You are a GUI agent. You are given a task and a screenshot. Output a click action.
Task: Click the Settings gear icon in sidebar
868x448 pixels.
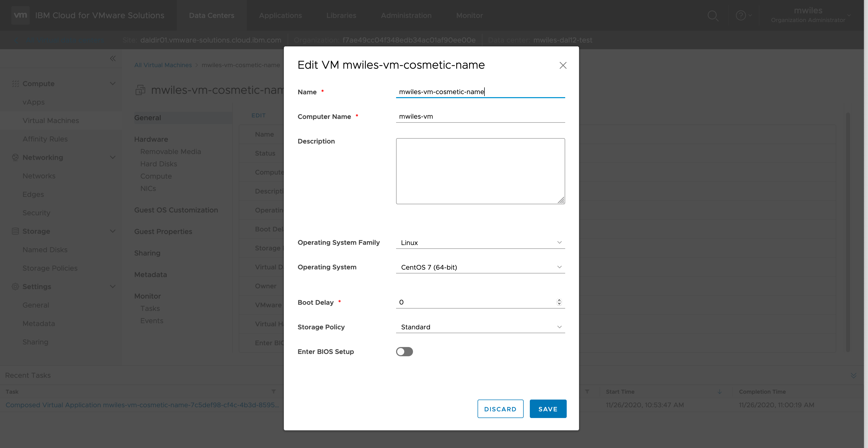pyautogui.click(x=15, y=287)
